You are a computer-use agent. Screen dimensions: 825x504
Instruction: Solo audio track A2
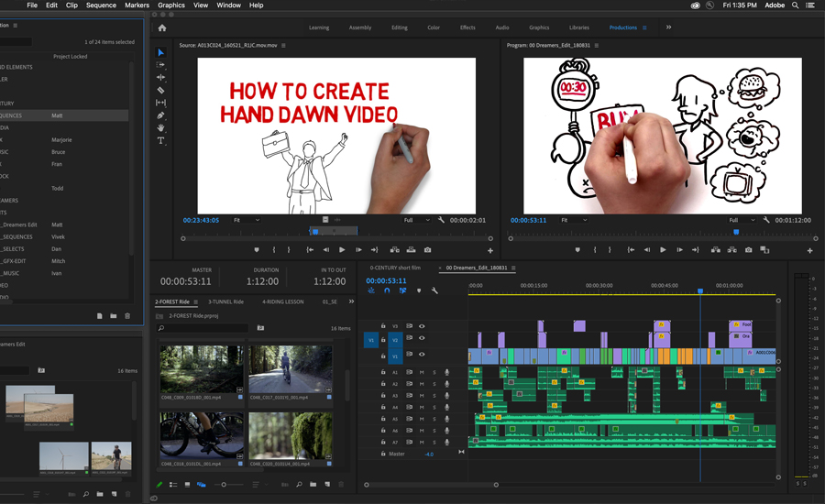point(434,384)
